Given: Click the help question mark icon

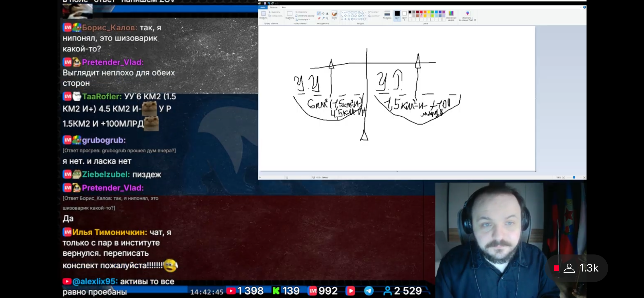Looking at the screenshot, I should 584,7.
